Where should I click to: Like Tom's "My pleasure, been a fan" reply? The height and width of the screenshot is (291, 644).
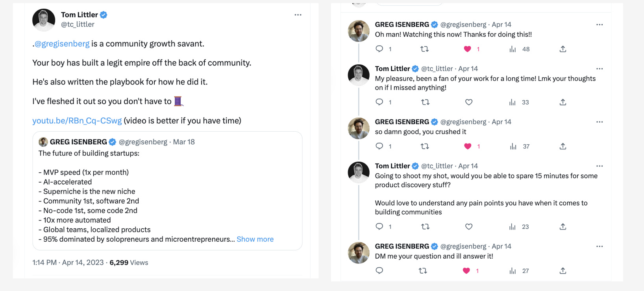pyautogui.click(x=468, y=102)
